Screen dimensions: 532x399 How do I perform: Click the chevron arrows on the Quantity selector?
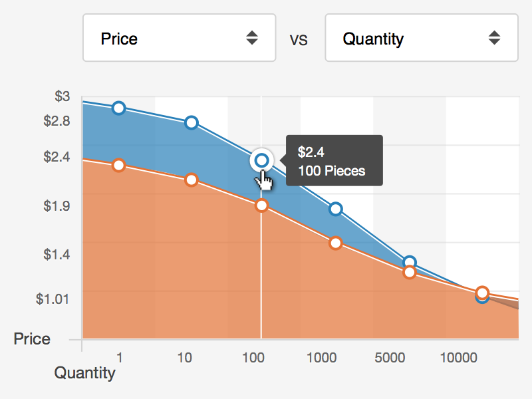coord(495,38)
